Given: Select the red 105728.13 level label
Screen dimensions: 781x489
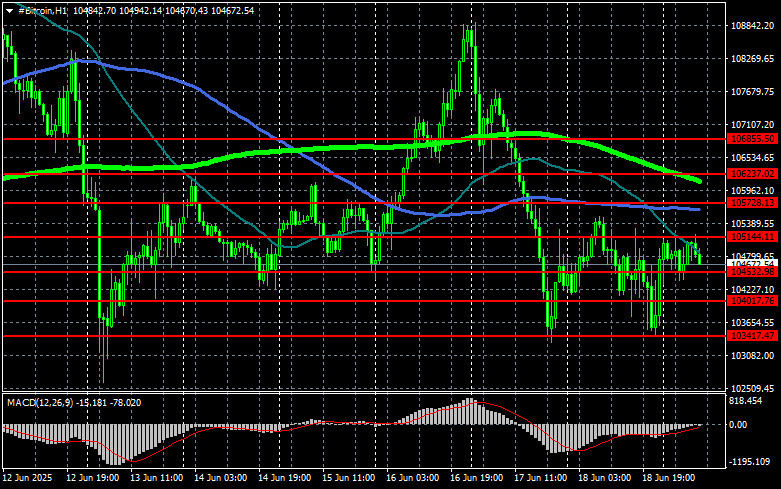Looking at the screenshot, I should click(752, 203).
